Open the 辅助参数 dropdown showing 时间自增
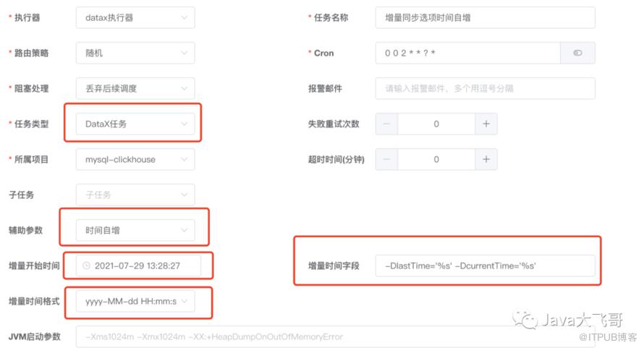 (x=135, y=230)
